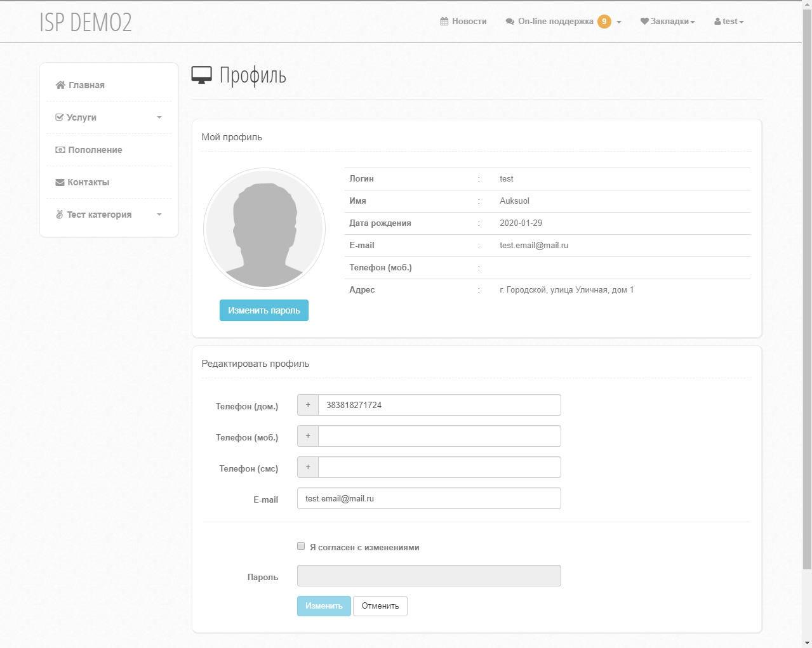Focus the Телефон (моб.) input field
This screenshot has width=812, height=648.
[439, 436]
